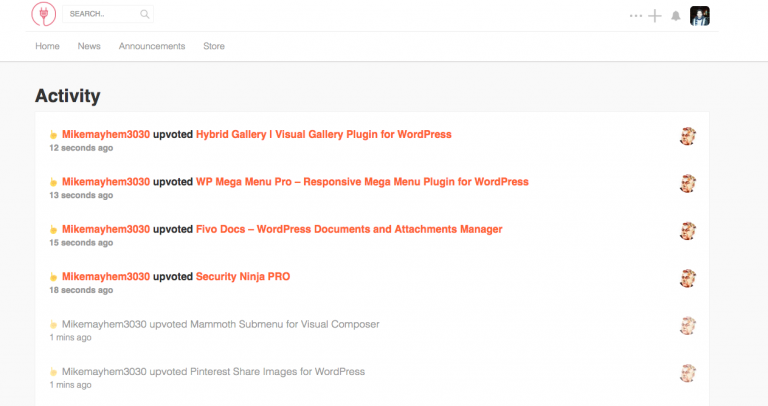768x406 pixels.
Task: Open the Announcements menu item
Action: coord(152,46)
